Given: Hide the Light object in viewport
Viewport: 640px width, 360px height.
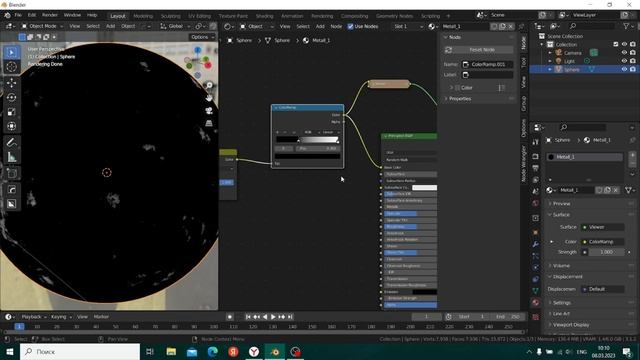Looking at the screenshot, I should [x=624, y=61].
